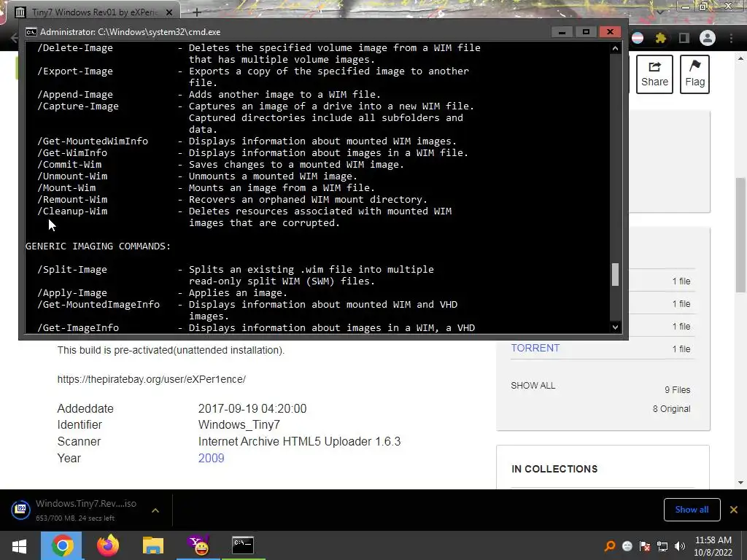Click the cmd.exe title bar icon

point(31,32)
